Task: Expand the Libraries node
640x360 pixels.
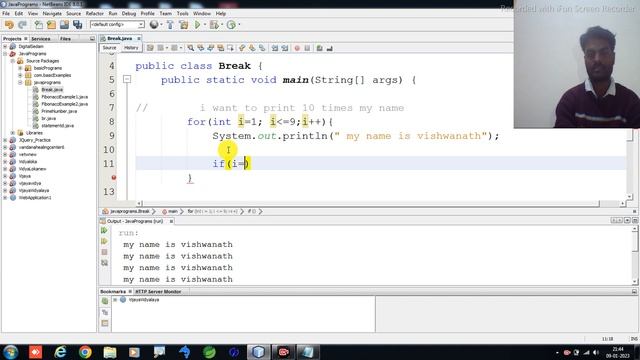Action: (13, 133)
